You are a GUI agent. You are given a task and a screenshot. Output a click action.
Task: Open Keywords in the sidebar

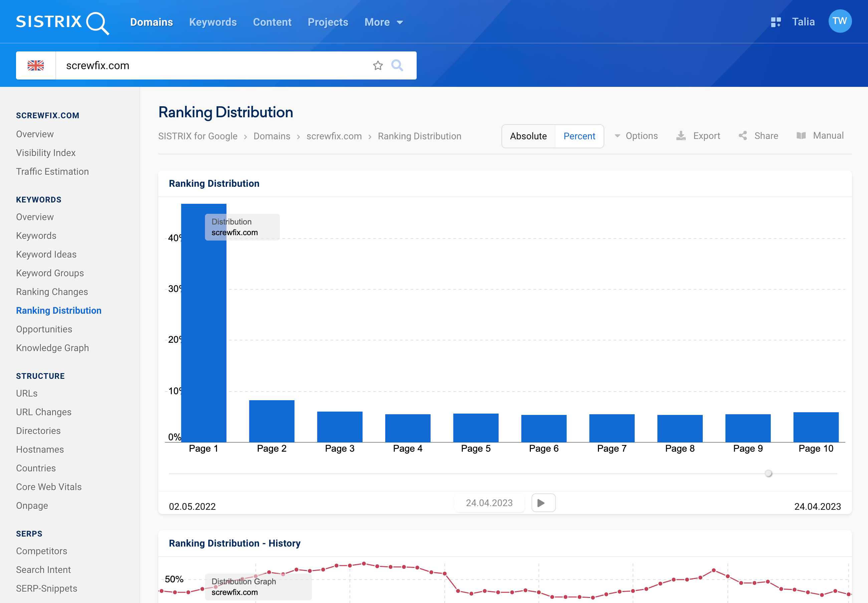36,236
